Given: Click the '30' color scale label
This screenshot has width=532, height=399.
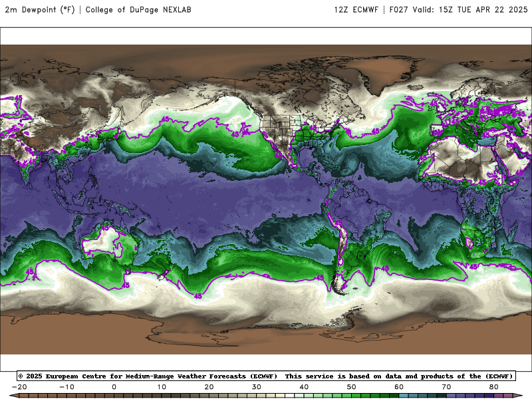Looking at the screenshot, I should [257, 387].
